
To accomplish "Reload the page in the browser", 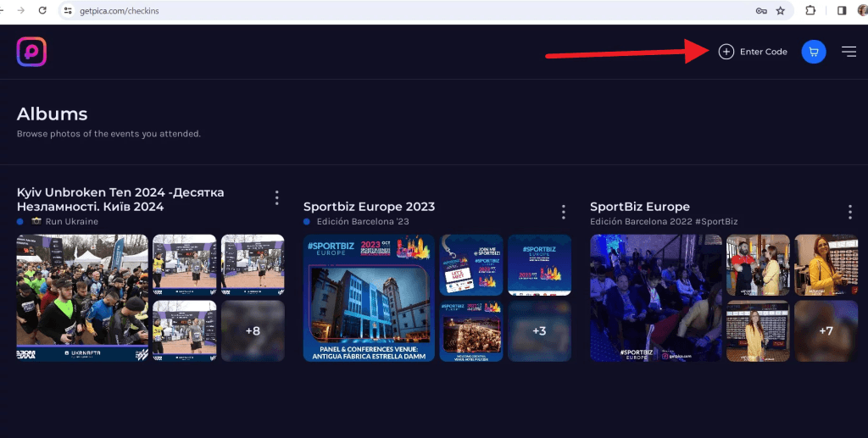I will 42,11.
